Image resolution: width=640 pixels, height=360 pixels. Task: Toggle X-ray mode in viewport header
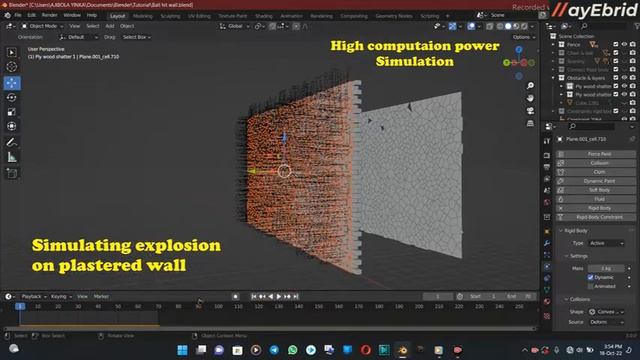[x=490, y=26]
